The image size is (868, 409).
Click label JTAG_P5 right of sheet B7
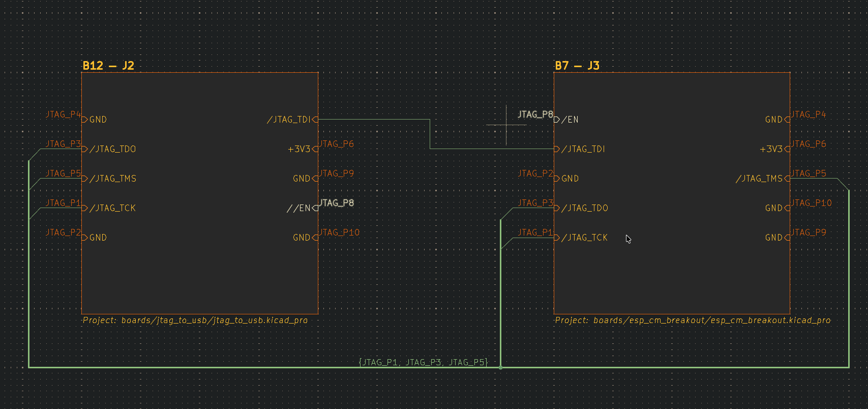[809, 173]
